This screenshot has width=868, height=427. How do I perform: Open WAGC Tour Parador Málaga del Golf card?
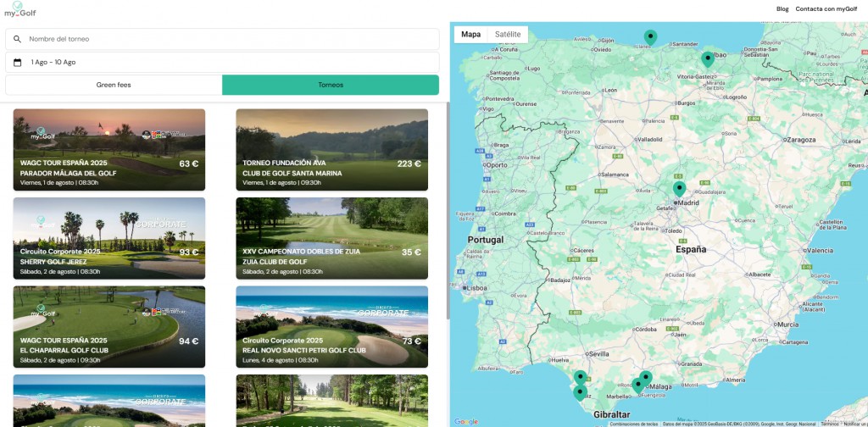(109, 149)
